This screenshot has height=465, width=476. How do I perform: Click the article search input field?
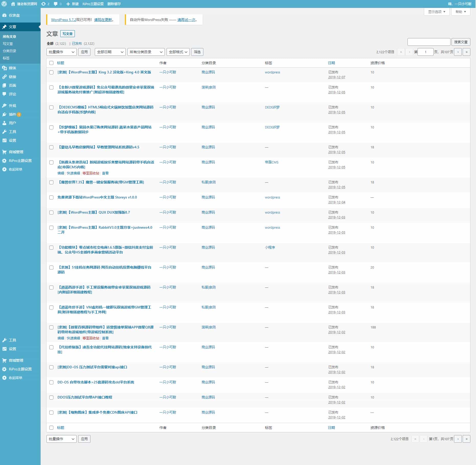coord(428,42)
